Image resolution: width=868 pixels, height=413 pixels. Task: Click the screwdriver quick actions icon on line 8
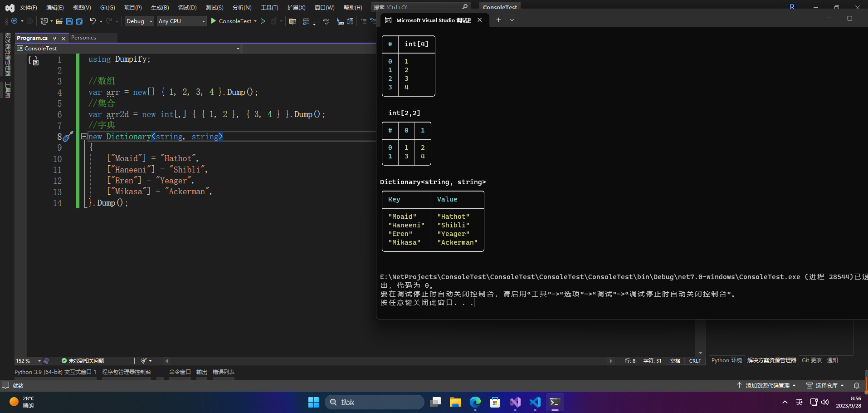68,137
